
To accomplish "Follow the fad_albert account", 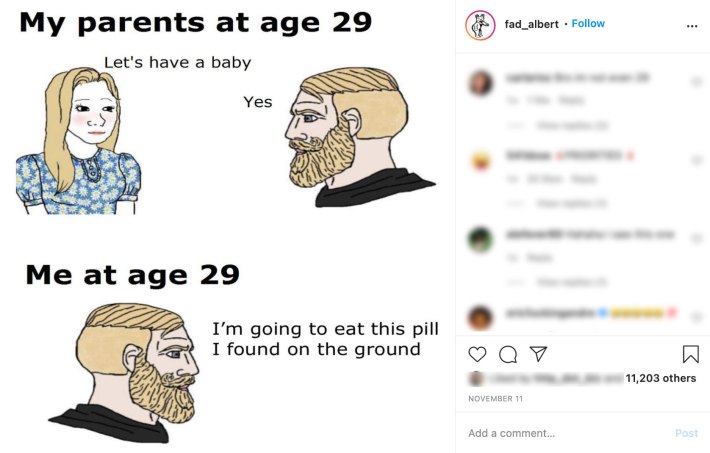I will point(588,23).
